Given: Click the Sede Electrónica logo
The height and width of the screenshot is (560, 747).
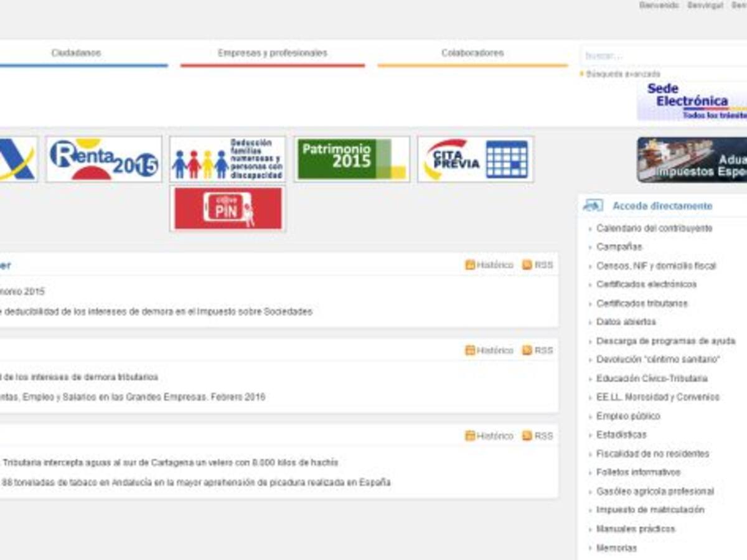Looking at the screenshot, I should [691, 101].
